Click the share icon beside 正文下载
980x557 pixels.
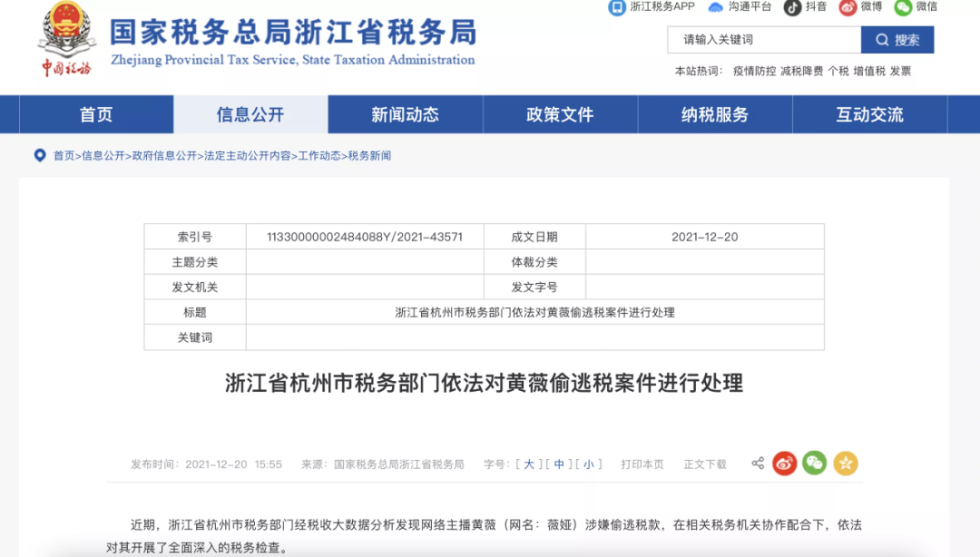tap(758, 464)
